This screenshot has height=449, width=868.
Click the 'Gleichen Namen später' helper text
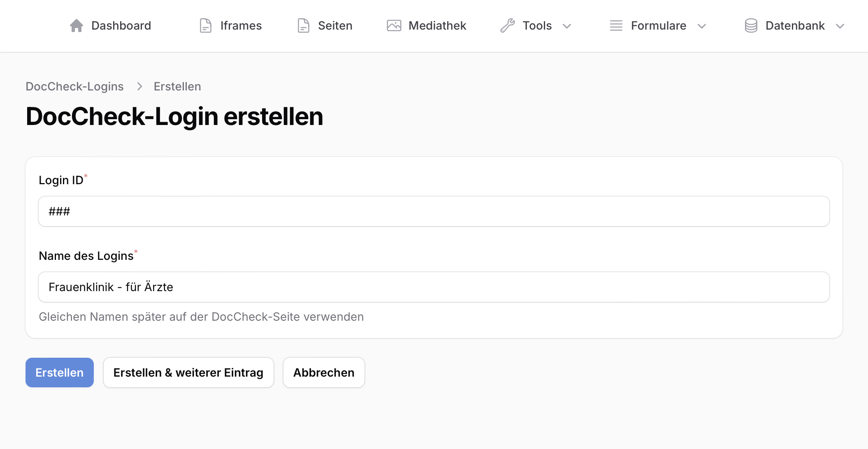click(x=201, y=317)
